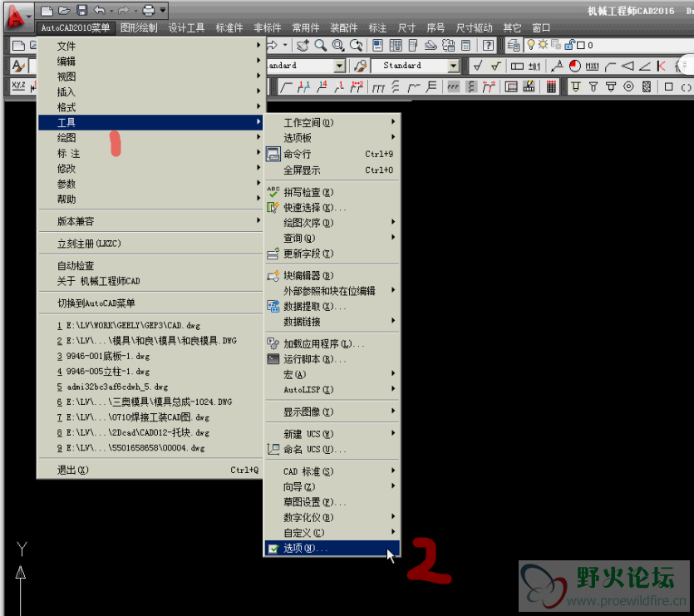Choose 加载应用程序(L)... entry
Screen dimensions: 694x616
(332, 343)
